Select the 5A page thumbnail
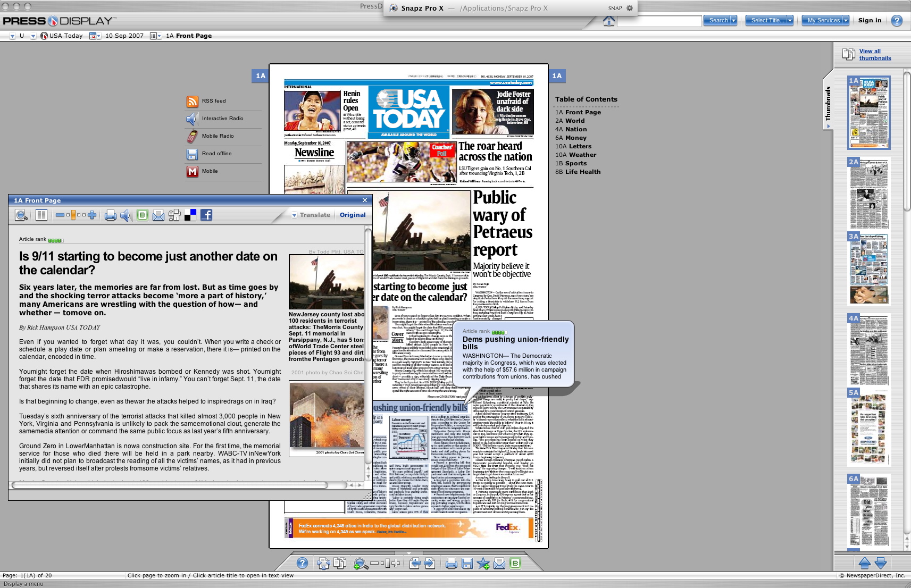 [x=869, y=427]
